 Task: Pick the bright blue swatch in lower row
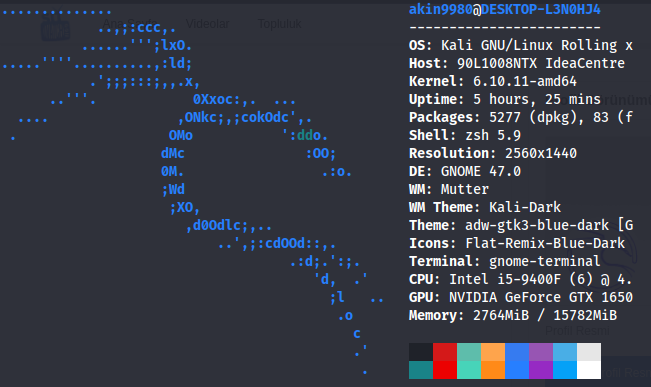coord(517,370)
